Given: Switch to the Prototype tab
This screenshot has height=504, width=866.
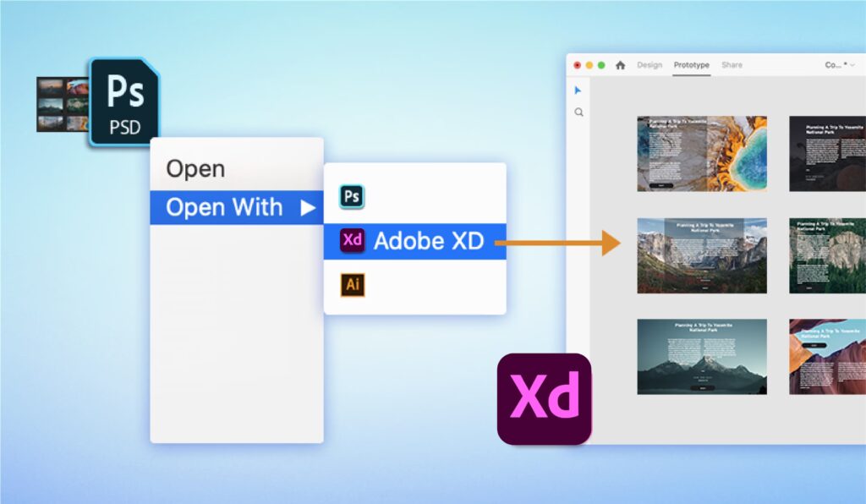Looking at the screenshot, I should pos(691,65).
